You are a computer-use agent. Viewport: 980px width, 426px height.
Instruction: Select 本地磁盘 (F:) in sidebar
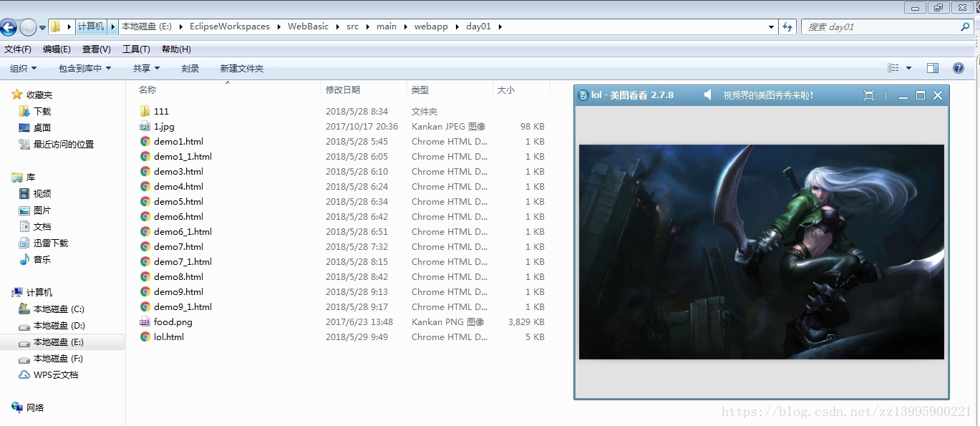click(x=59, y=358)
